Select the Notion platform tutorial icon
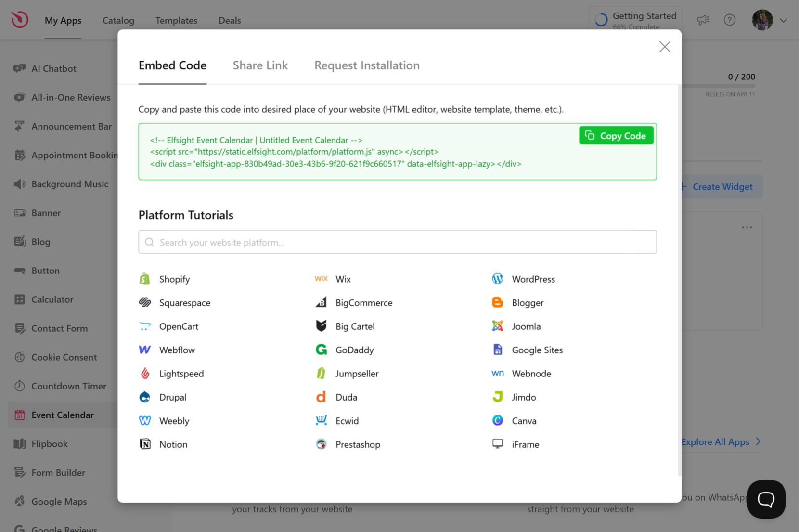This screenshot has height=532, width=799. [145, 444]
